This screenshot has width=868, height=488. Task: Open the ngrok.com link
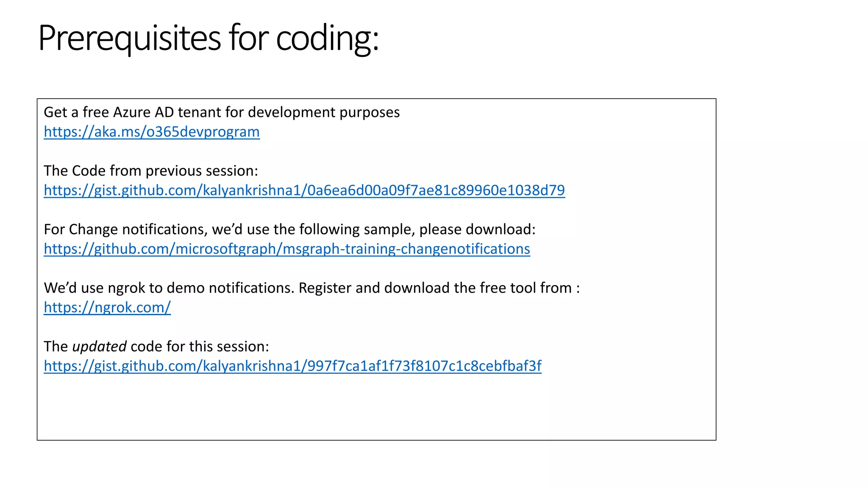107,307
